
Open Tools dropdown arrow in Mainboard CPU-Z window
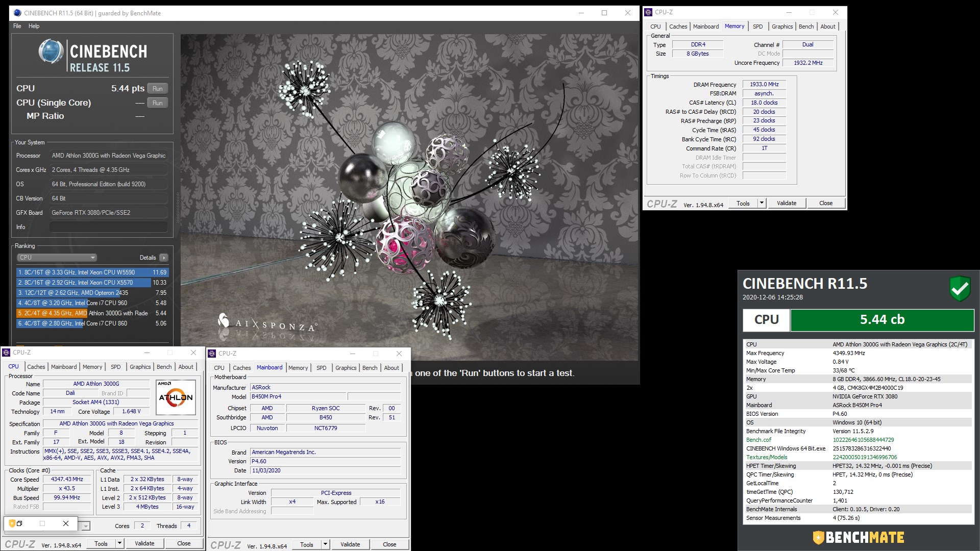325,544
